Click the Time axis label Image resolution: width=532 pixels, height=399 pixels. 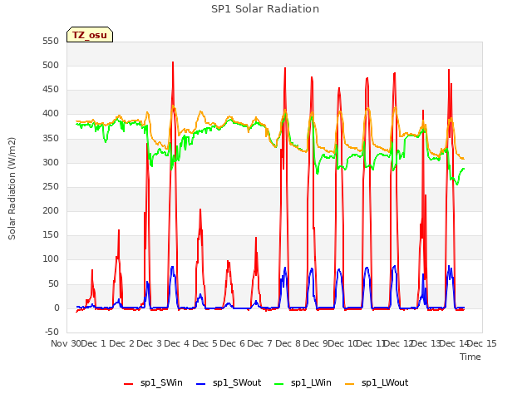(470, 357)
